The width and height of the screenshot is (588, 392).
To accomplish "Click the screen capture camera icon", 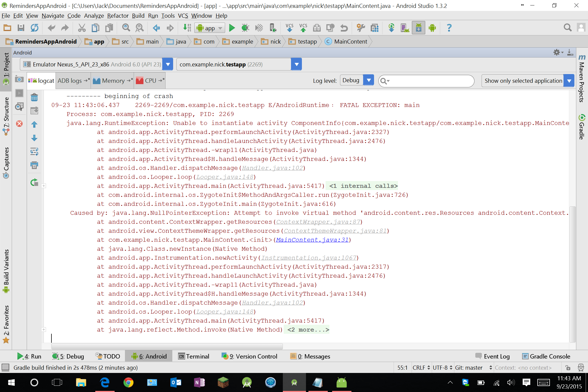I will pos(19,79).
